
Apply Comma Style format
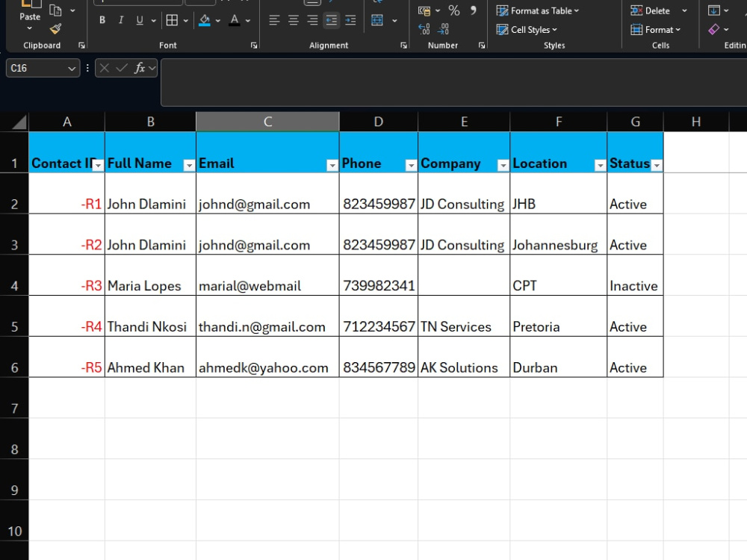pos(473,10)
